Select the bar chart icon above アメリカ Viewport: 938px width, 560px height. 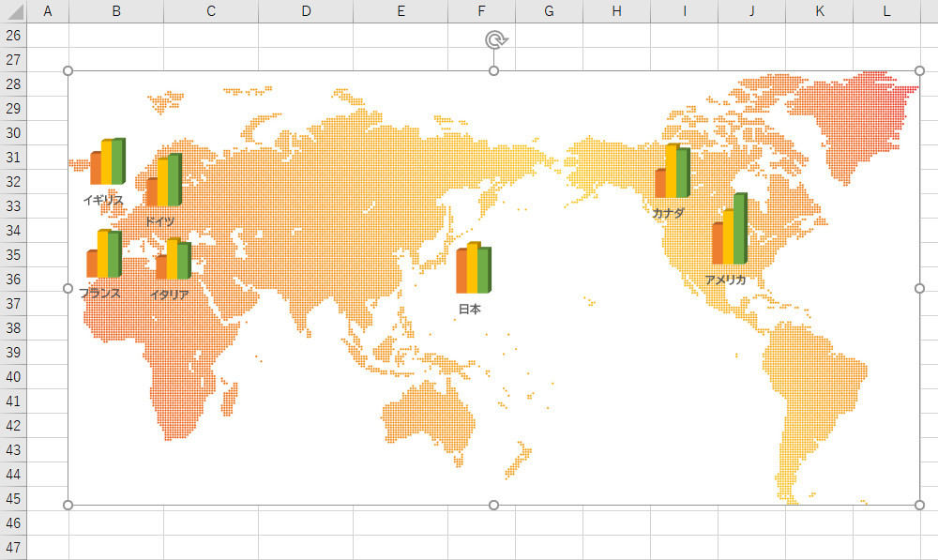click(x=730, y=229)
